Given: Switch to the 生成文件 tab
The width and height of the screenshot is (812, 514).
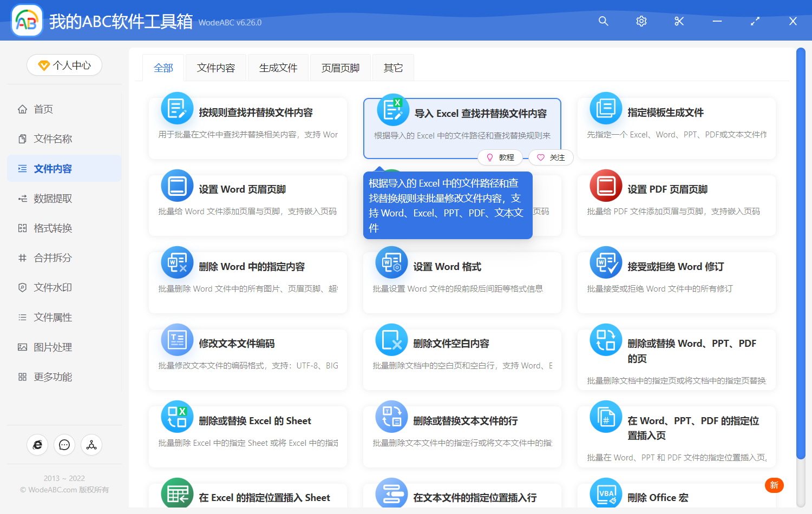Looking at the screenshot, I should 278,67.
